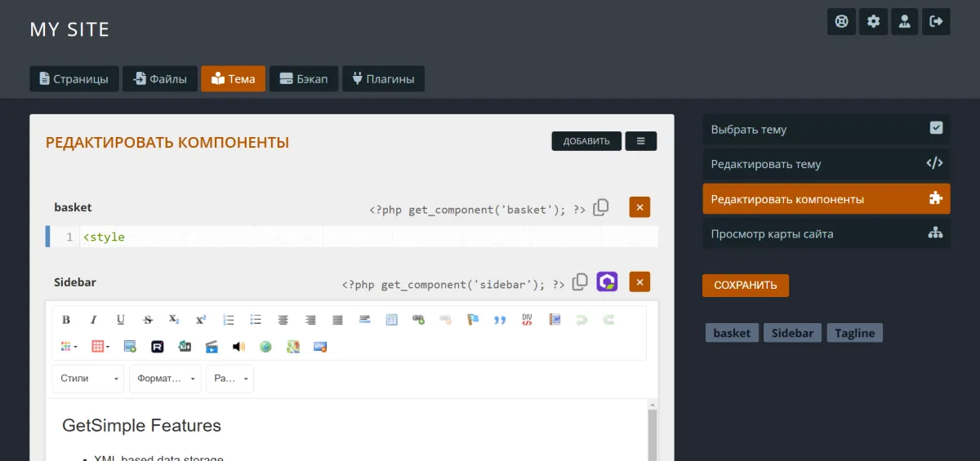Select the Тема tab
The width and height of the screenshot is (980, 461).
(233, 79)
